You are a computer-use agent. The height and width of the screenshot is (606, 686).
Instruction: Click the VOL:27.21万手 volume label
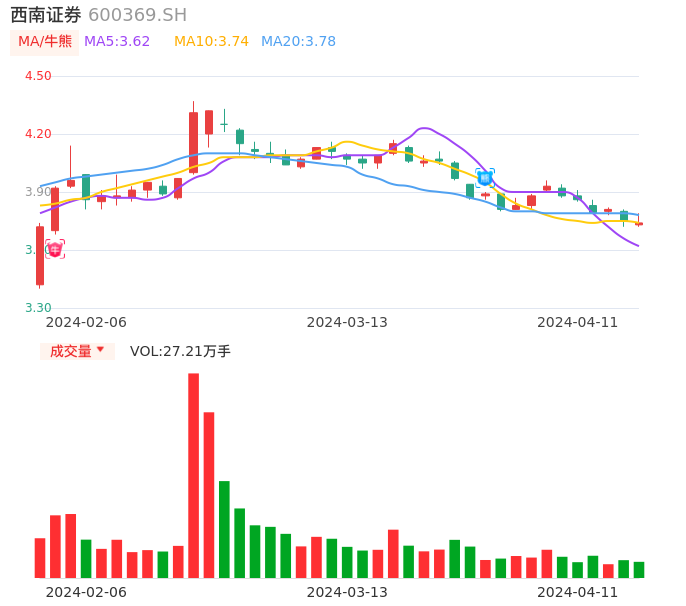(180, 351)
